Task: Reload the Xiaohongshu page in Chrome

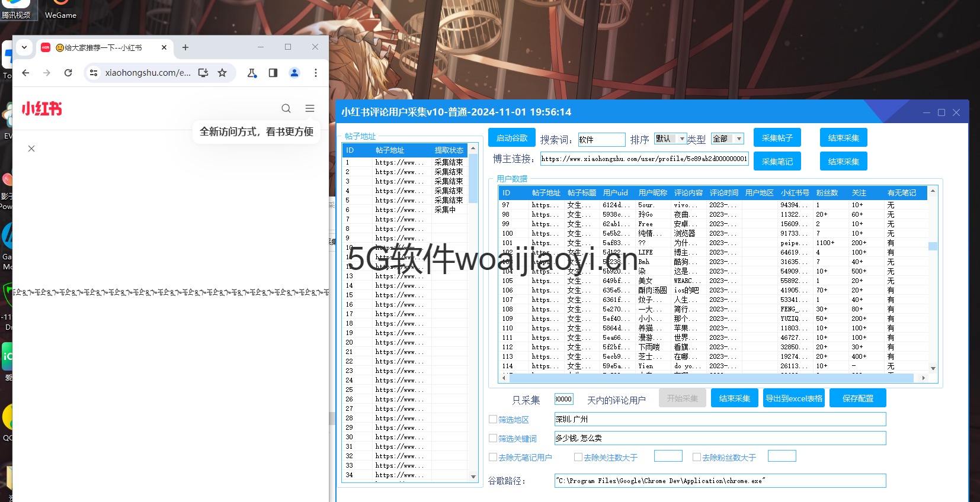Action: pyautogui.click(x=68, y=73)
